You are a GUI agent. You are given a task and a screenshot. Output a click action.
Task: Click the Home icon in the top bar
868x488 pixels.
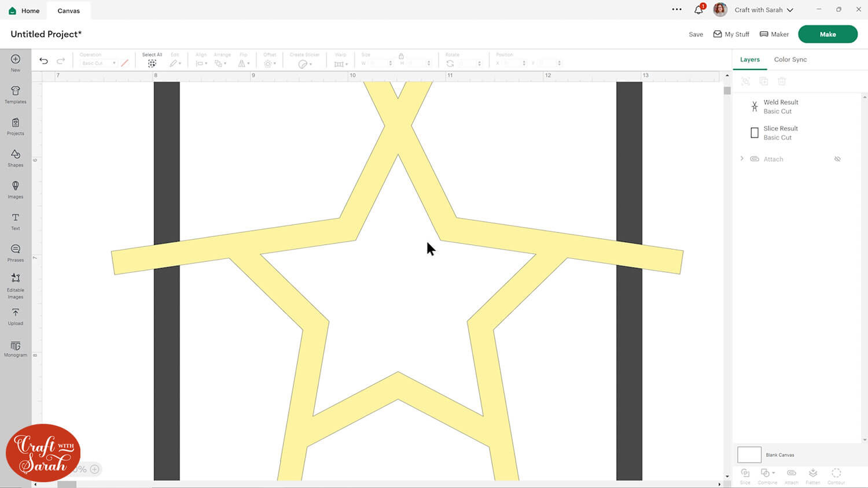tap(12, 10)
